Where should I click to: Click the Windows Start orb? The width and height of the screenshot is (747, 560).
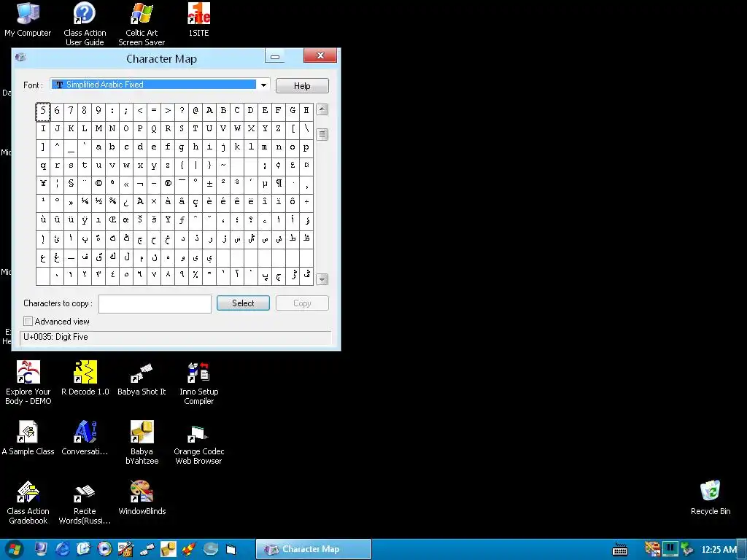15,549
